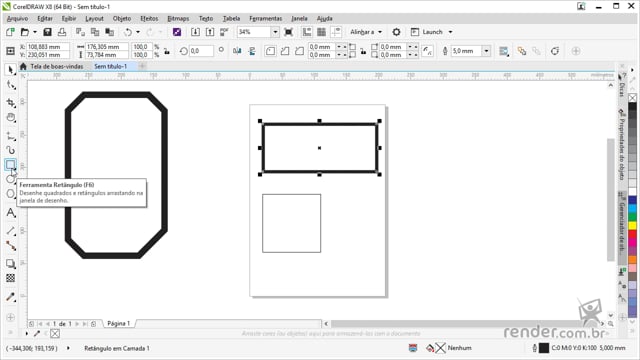This screenshot has height=360, width=640.
Task: Select the Eyedropper tool
Action: [11, 297]
